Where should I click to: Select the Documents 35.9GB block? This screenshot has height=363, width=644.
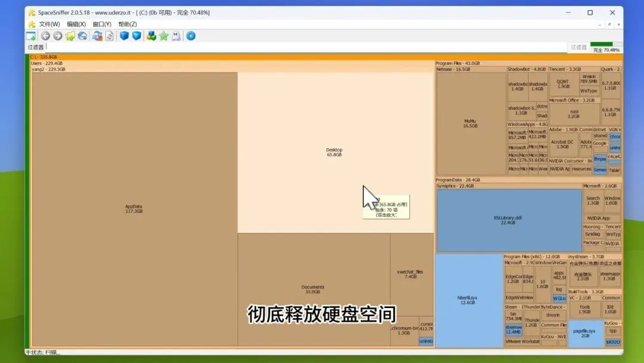pyautogui.click(x=314, y=290)
